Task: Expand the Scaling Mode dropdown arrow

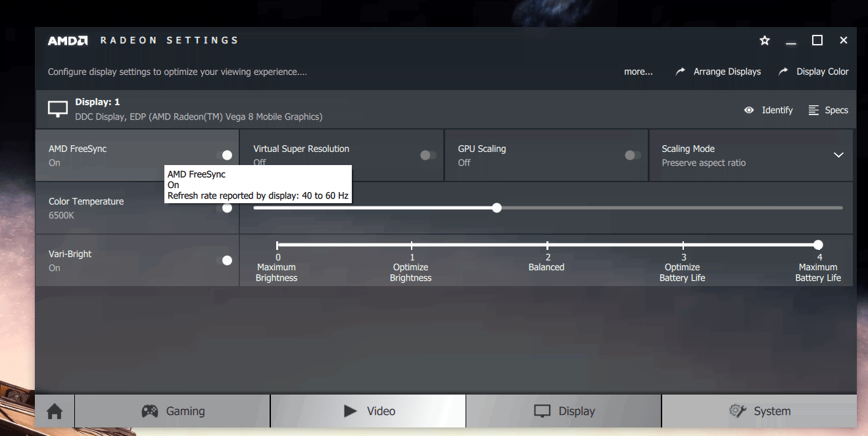Action: 838,155
